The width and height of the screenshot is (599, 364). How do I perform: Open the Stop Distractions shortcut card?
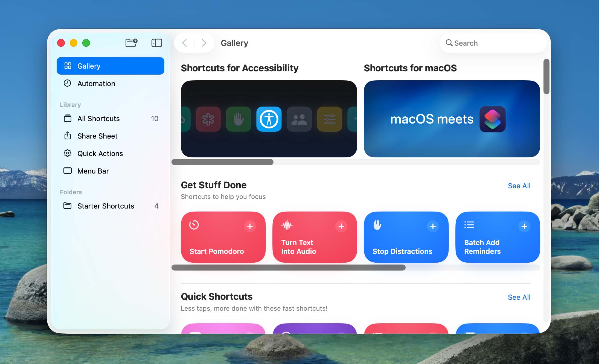(406, 237)
